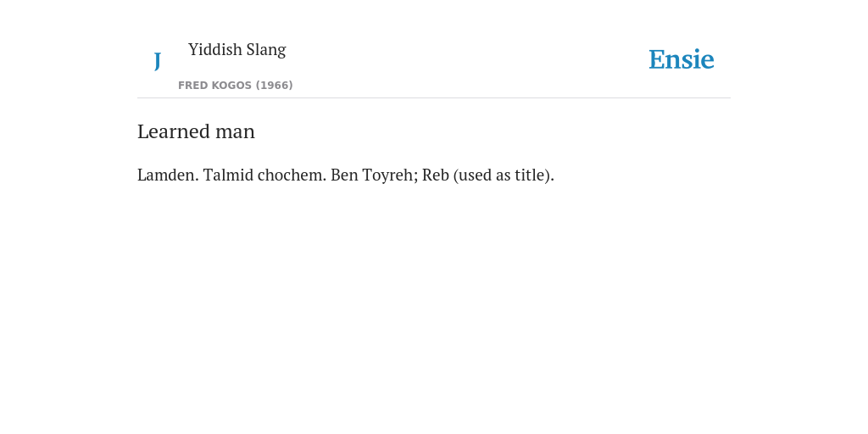The width and height of the screenshot is (868, 434).
Task: Click the word Lamden in the definition
Action: [166, 175]
